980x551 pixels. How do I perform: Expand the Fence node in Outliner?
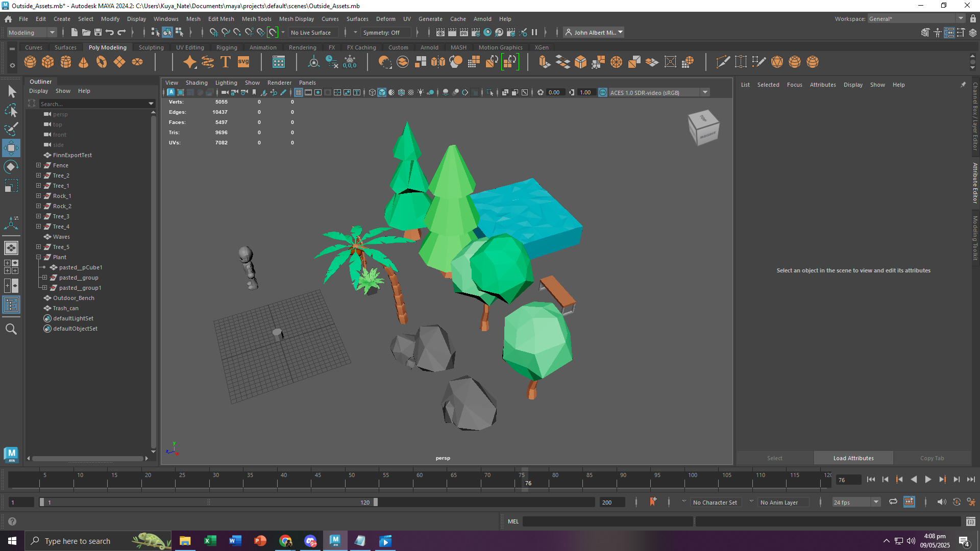(x=38, y=165)
